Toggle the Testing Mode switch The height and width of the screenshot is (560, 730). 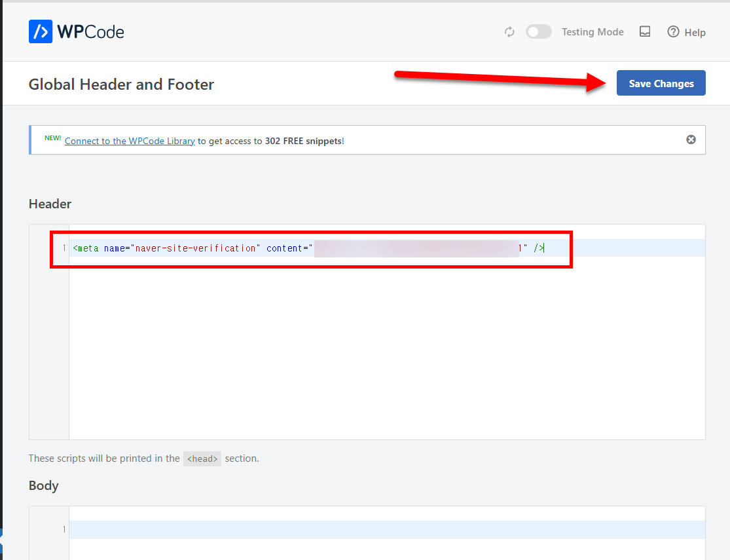(x=539, y=31)
